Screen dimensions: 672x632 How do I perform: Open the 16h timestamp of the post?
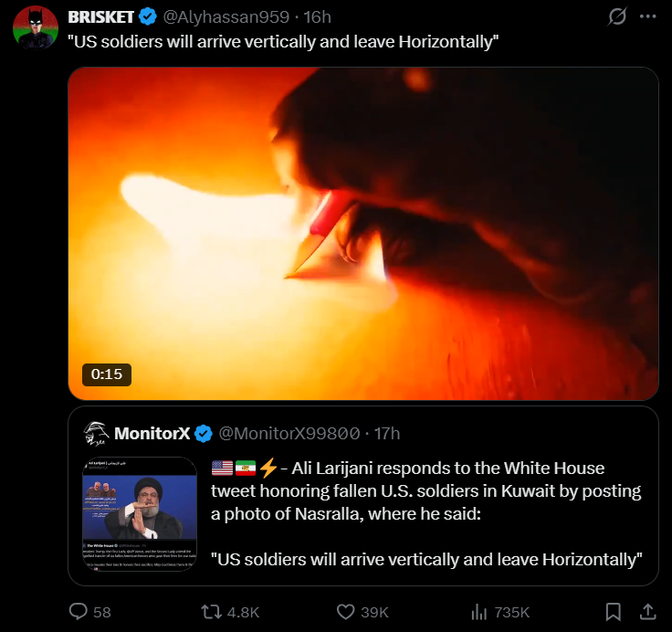pyautogui.click(x=318, y=17)
